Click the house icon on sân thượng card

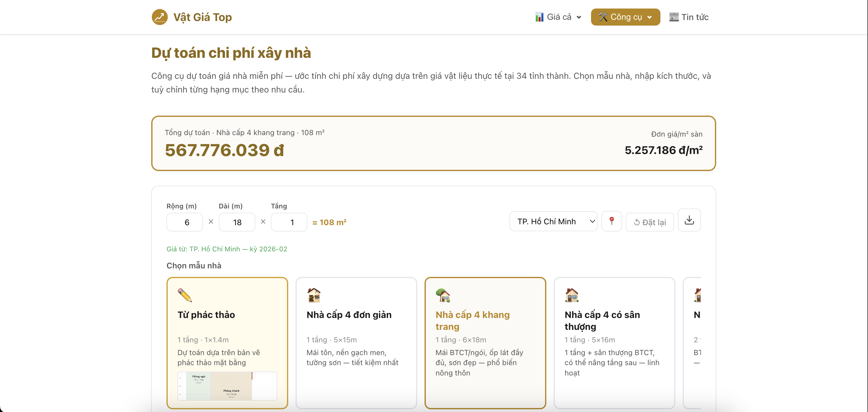point(572,295)
